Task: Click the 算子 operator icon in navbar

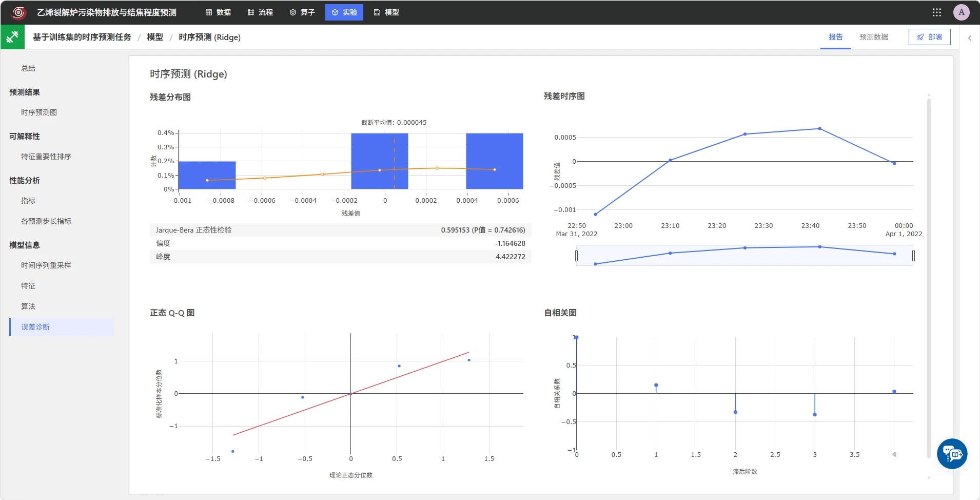Action: pyautogui.click(x=293, y=12)
